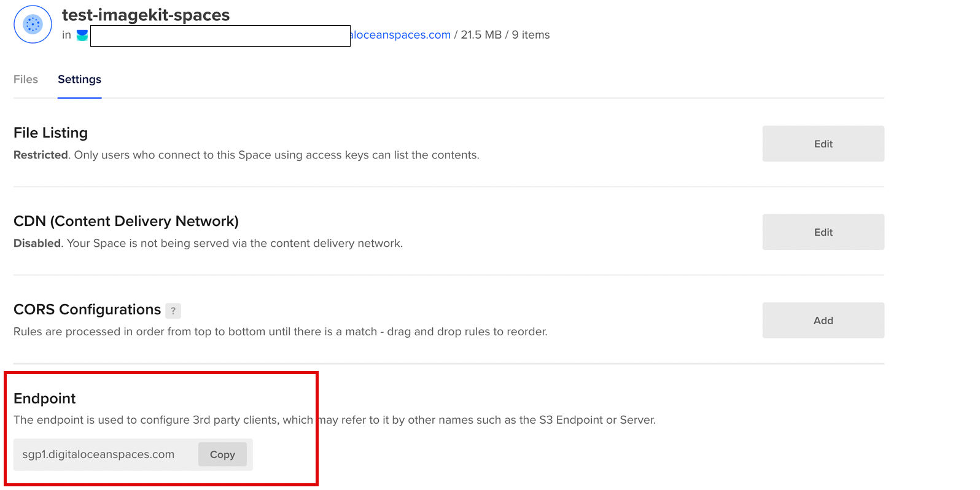Open the CORS Configurations help question mark

coord(173,311)
